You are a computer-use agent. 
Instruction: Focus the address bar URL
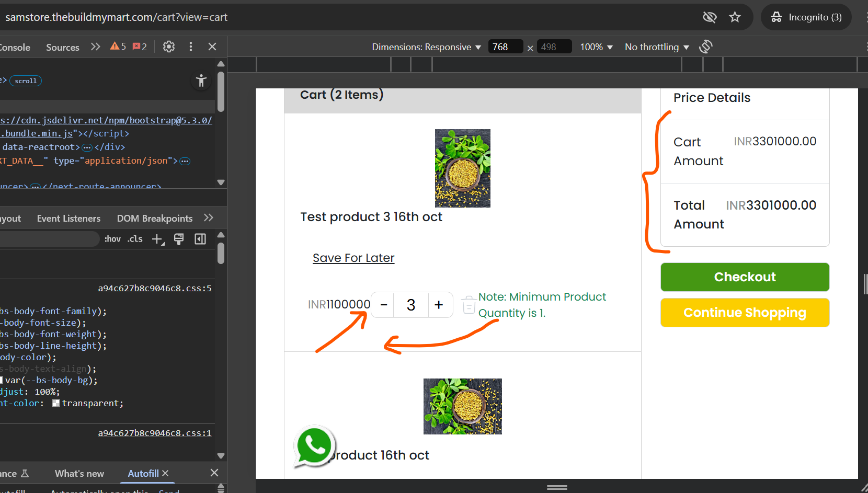116,17
